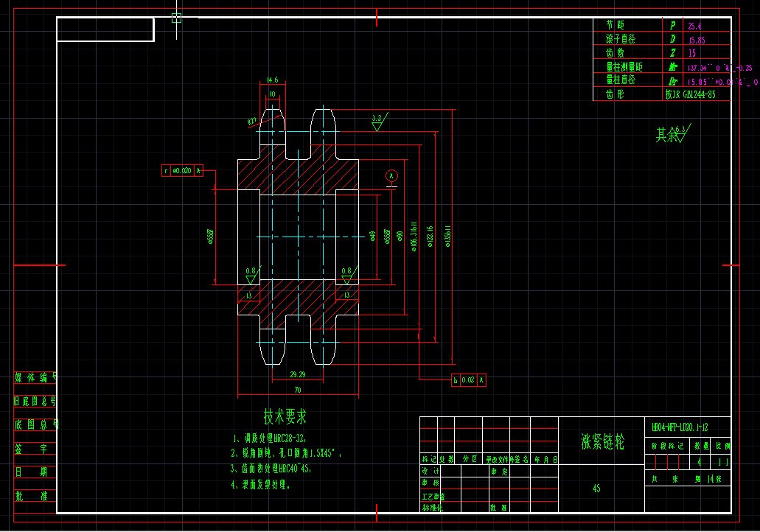Select the 10 tooth tip dimension
The width and height of the screenshot is (760, 532).
[273, 94]
